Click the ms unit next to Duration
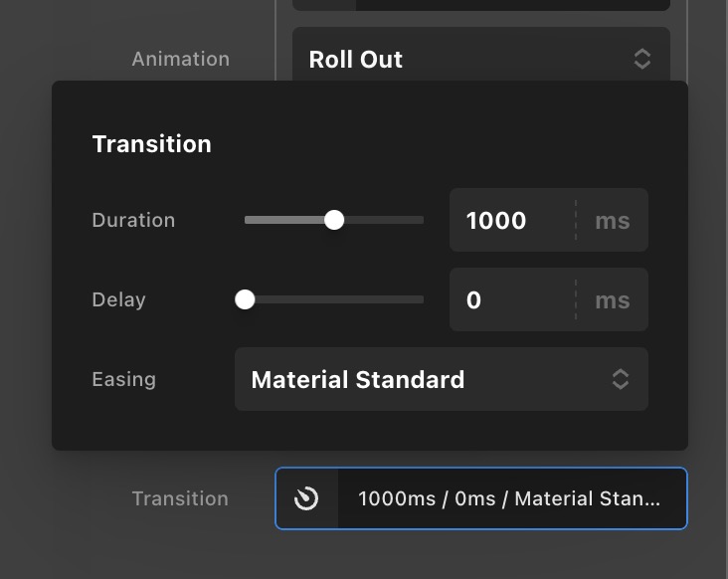 point(612,220)
